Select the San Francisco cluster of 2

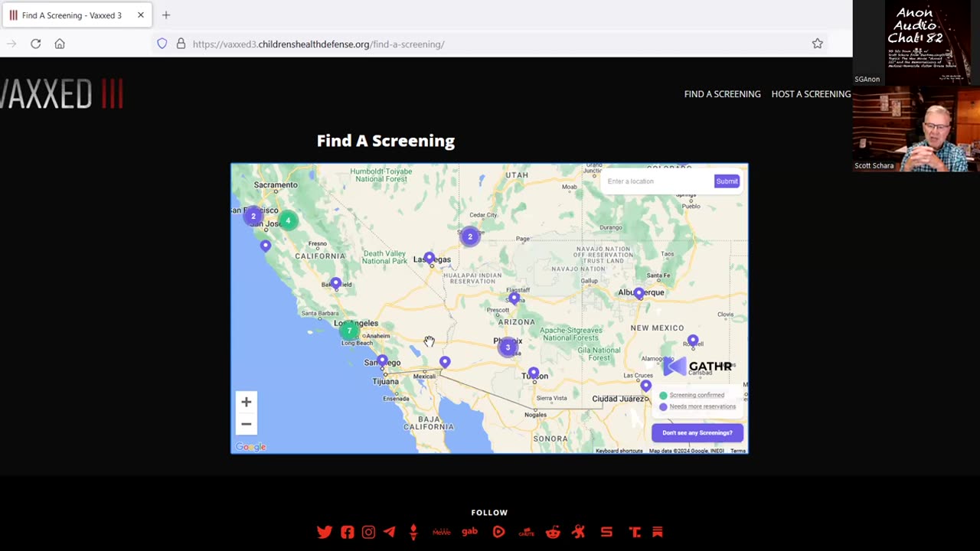pos(253,216)
